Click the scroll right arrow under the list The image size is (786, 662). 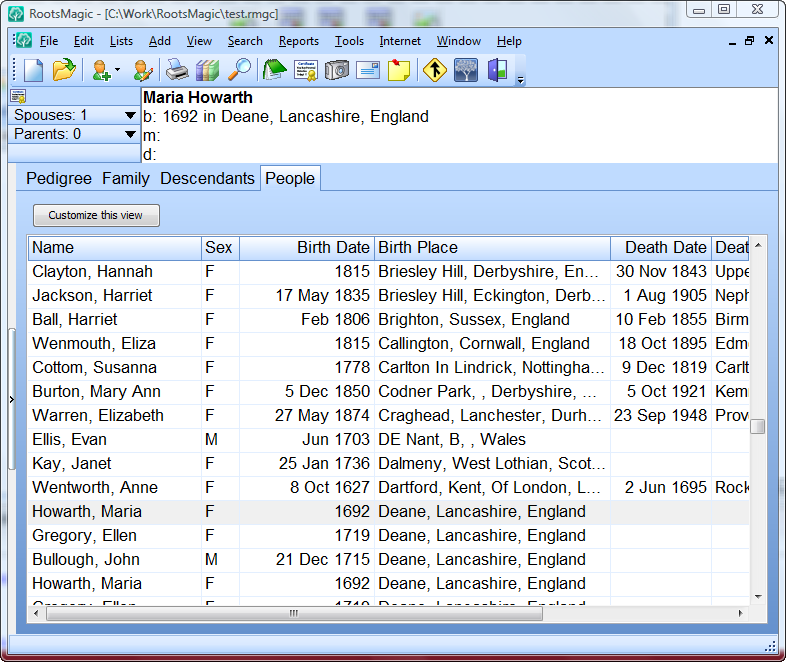[x=740, y=613]
